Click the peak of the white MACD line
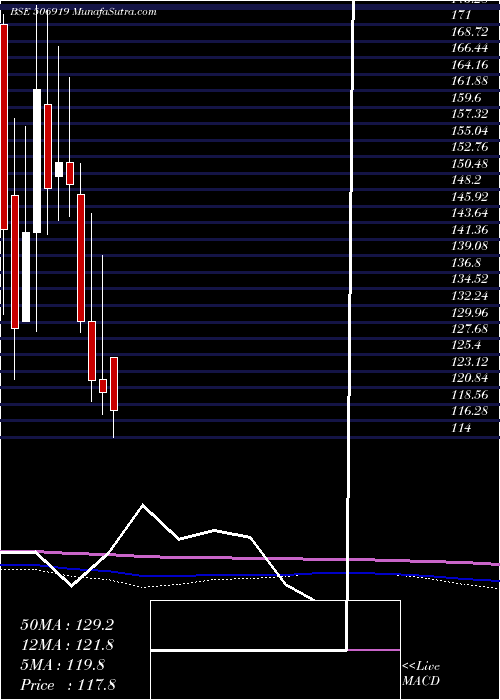Viewport: 500px width, 700px height. coord(143,505)
